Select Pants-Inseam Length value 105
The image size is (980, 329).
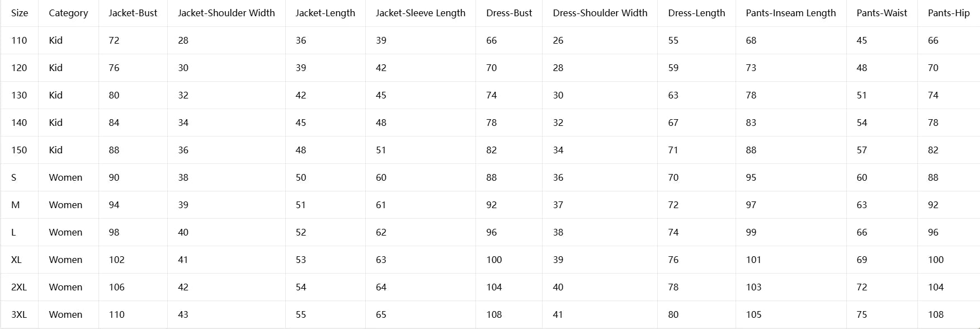tap(791, 314)
